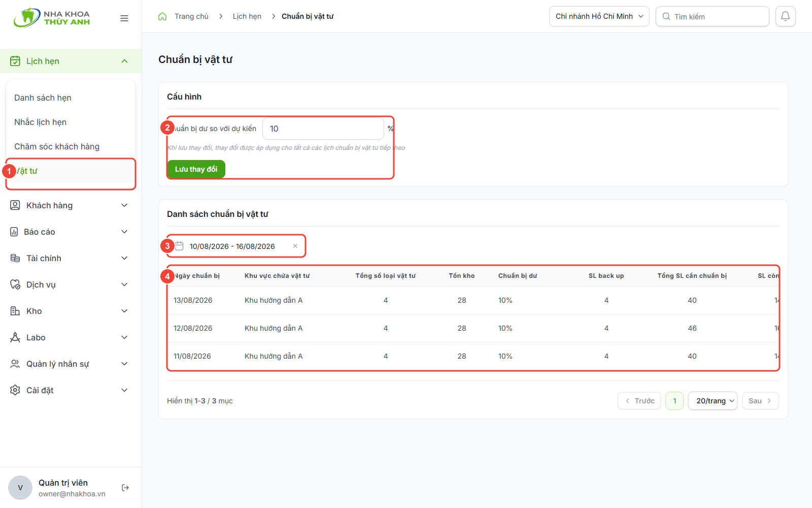Click the date range 10/08/2026 - 16/08/2026 field

236,246
